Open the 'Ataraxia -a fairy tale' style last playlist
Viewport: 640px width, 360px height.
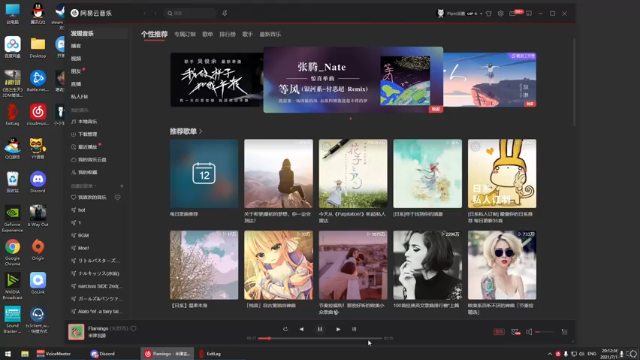tap(97, 311)
